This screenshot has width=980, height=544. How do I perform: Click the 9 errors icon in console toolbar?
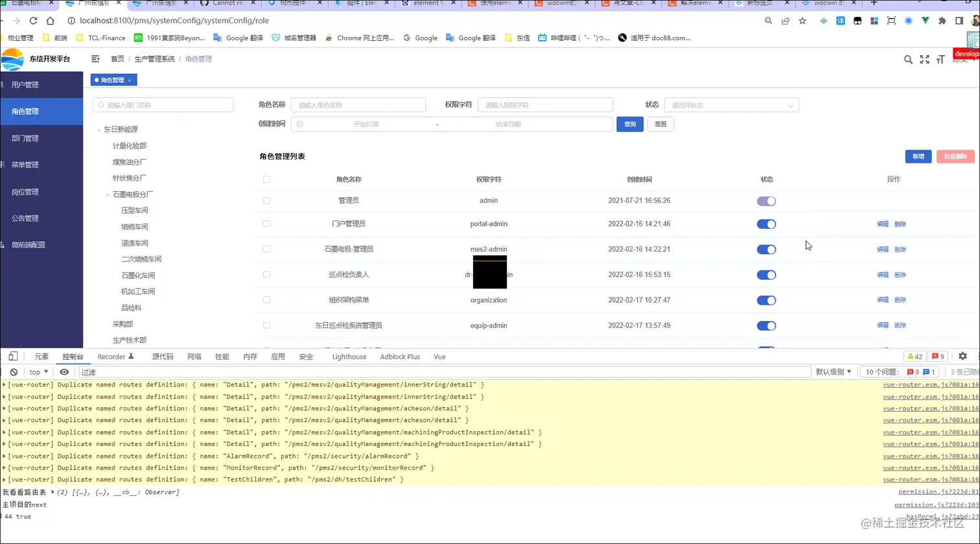[x=938, y=356]
